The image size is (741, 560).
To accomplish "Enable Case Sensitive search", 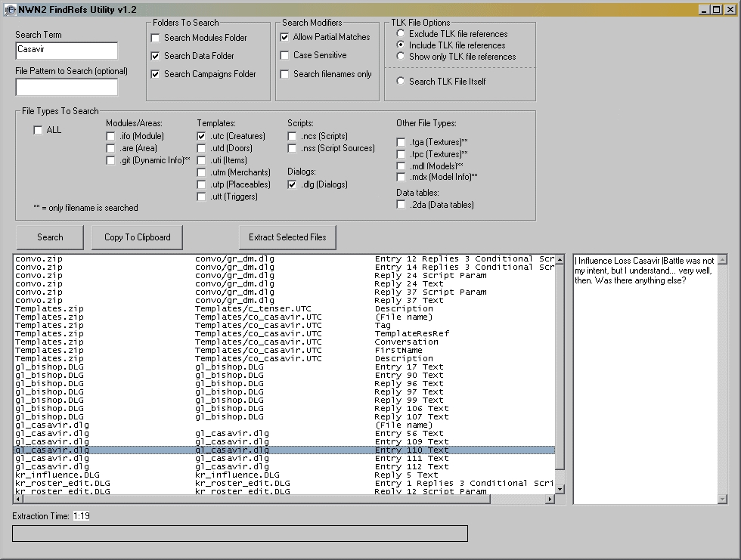I will 285,55.
